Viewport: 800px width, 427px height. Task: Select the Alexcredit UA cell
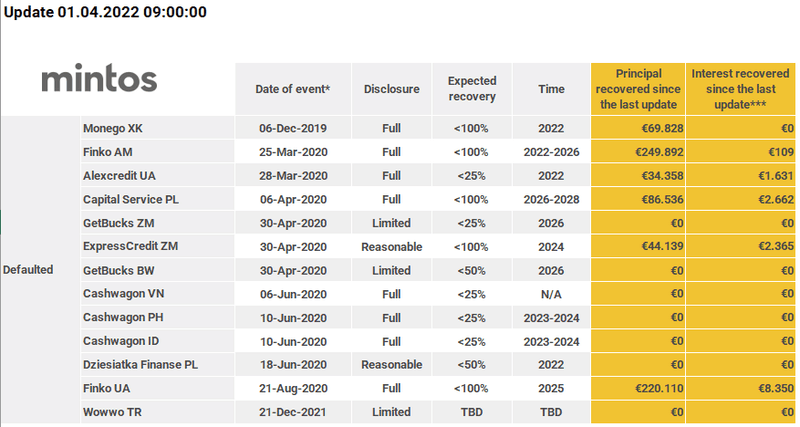tap(120, 175)
